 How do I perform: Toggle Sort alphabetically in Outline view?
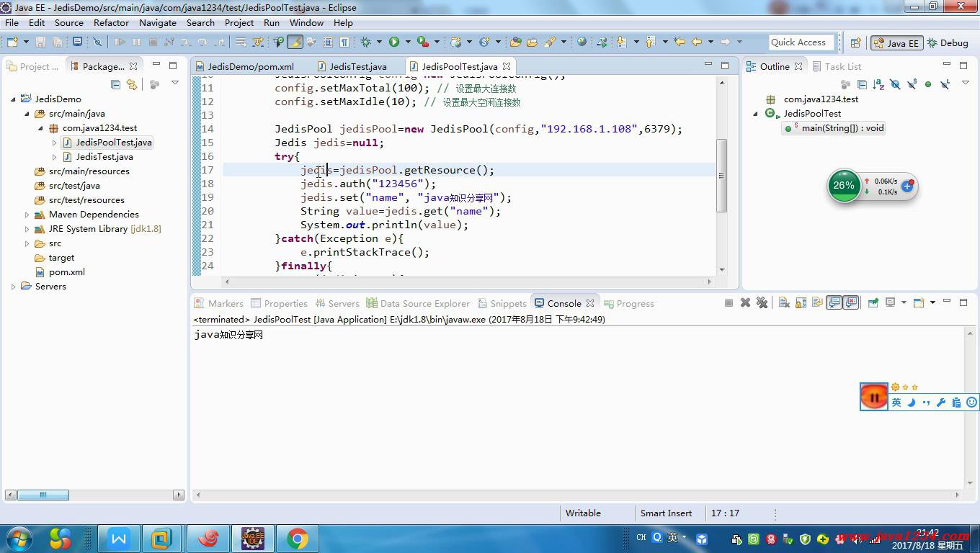click(x=878, y=84)
